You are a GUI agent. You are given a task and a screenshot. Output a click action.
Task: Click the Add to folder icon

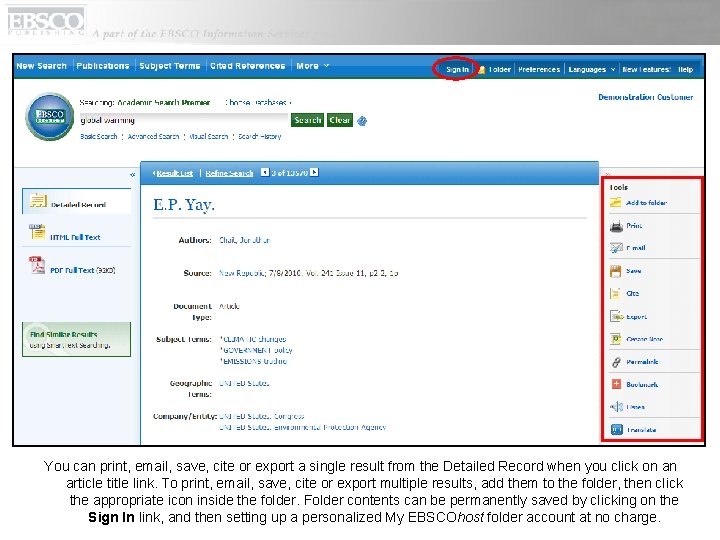click(615, 202)
